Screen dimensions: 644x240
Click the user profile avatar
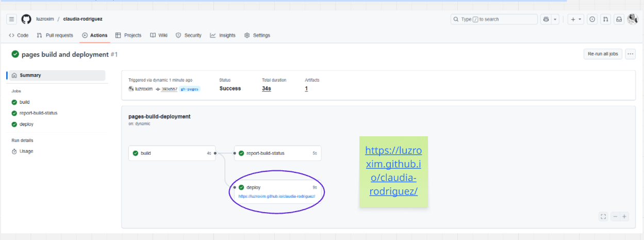pos(633,19)
